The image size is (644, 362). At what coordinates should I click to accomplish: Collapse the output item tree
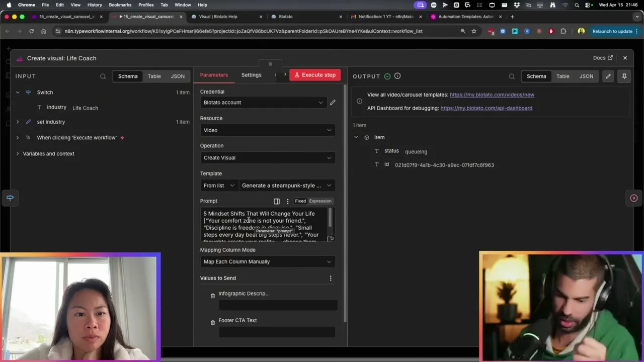(x=356, y=137)
